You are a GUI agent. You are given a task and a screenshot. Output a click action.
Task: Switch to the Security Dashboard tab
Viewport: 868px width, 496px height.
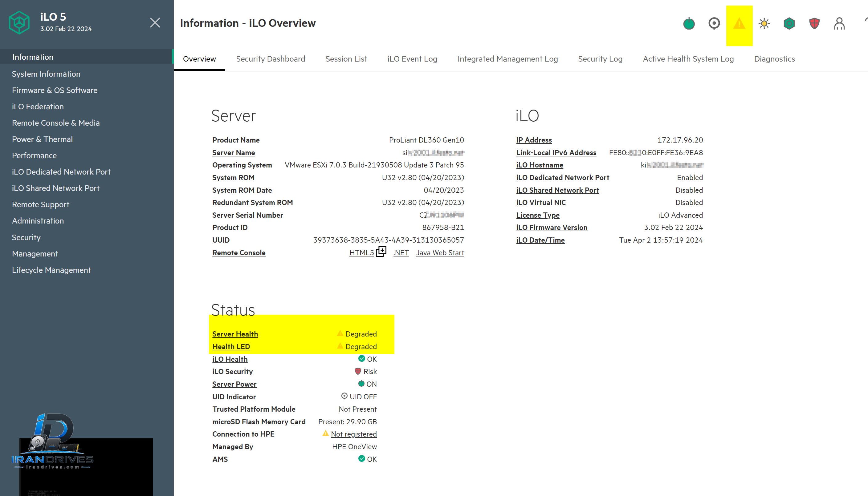click(x=270, y=59)
